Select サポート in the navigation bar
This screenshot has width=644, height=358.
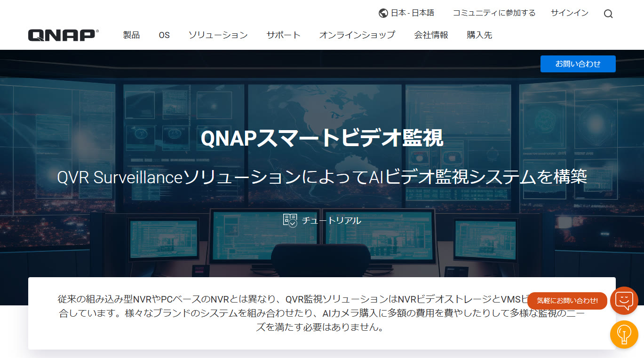coord(283,35)
